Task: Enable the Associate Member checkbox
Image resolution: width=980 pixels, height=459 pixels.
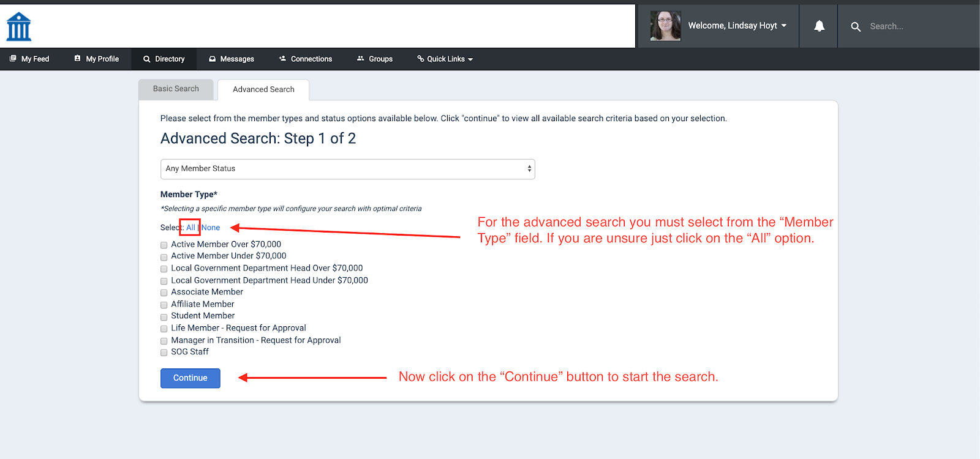Action: (x=164, y=293)
